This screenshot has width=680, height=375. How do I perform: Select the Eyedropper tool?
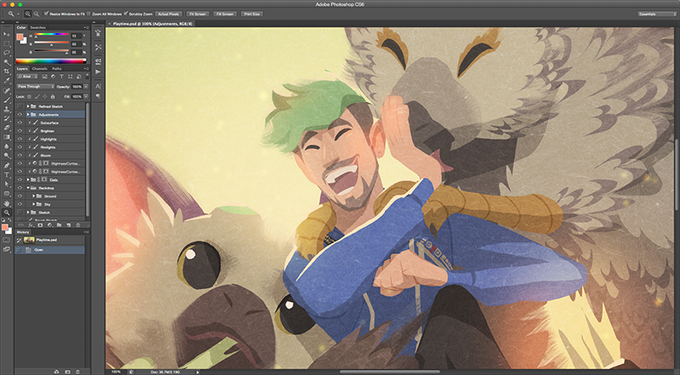(7, 81)
